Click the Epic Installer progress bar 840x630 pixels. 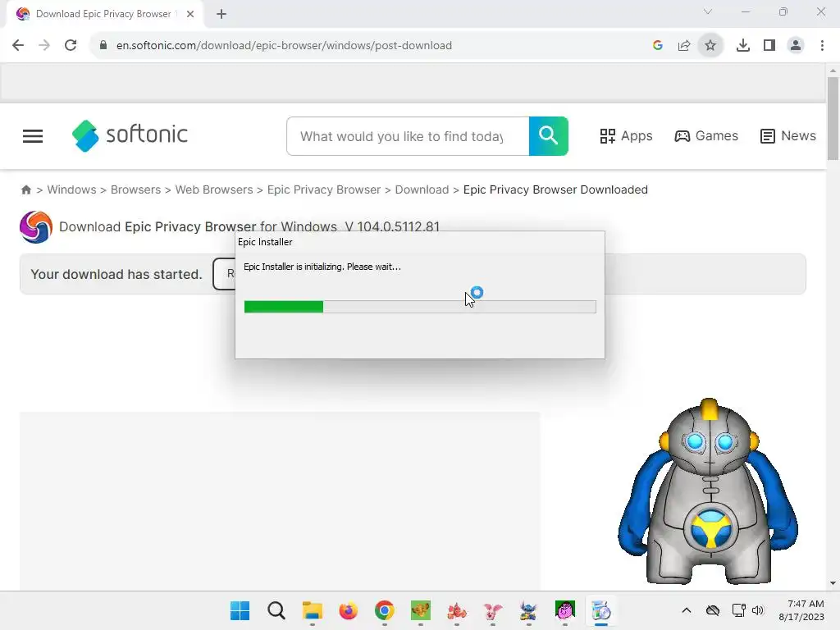click(x=420, y=307)
